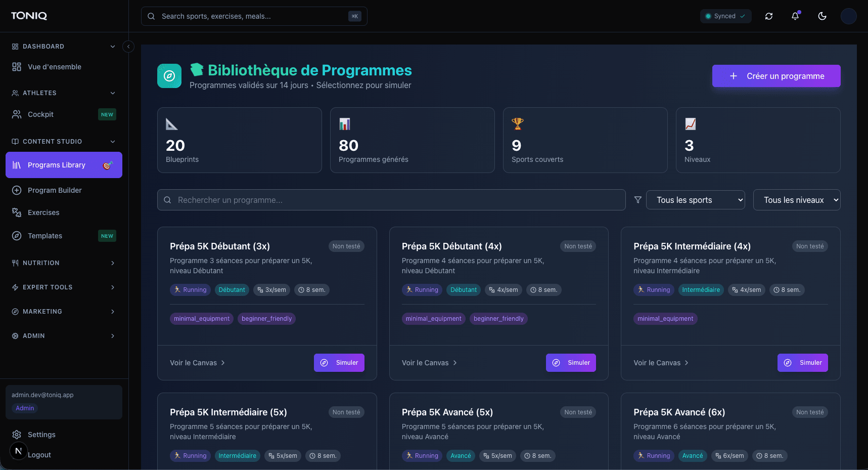The height and width of the screenshot is (470, 868).
Task: Click the Niveaux trend chart icon
Action: [691, 124]
